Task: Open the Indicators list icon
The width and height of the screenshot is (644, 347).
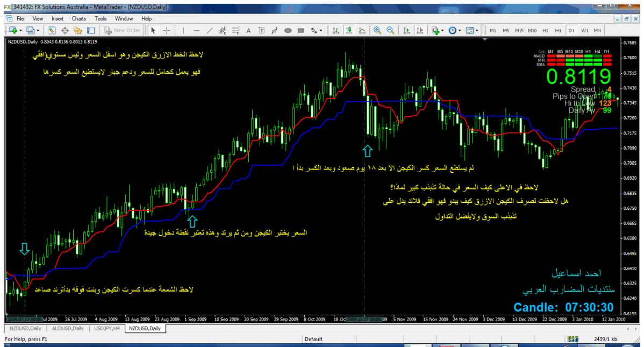Action: coord(435,31)
